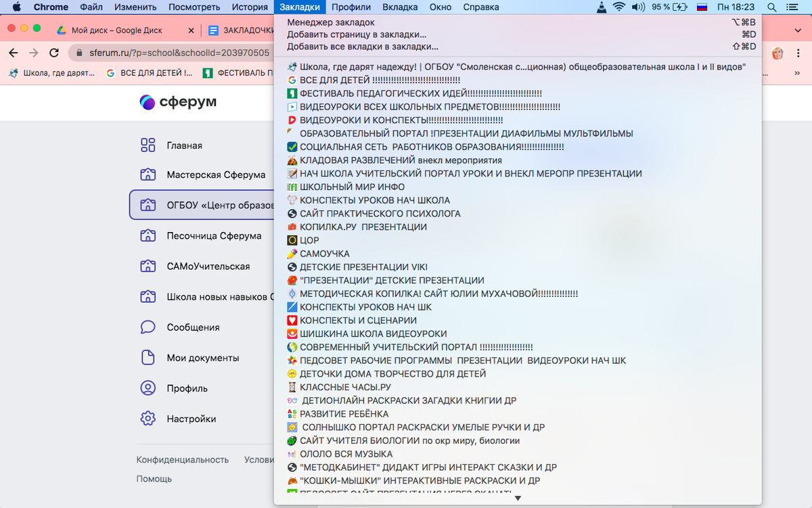Open bookmark КОНСПЕКТЫ И СЦЕНАРИИ
The width and height of the screenshot is (812, 508).
(518, 321)
